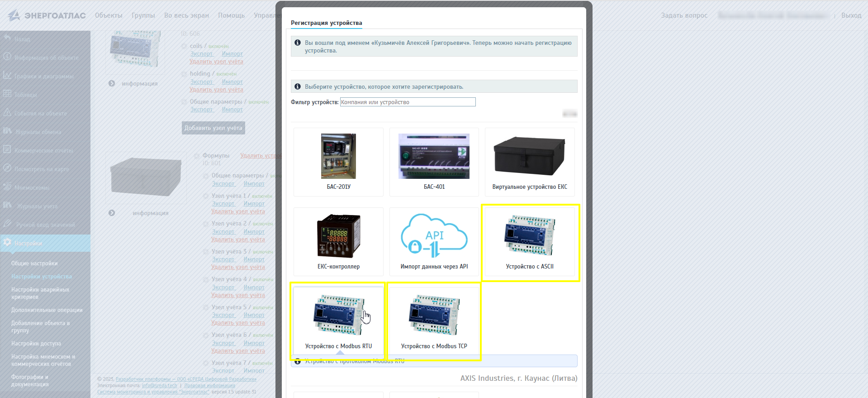
Task: Open the Графики и диаграммы sidebar item
Action: 43,77
